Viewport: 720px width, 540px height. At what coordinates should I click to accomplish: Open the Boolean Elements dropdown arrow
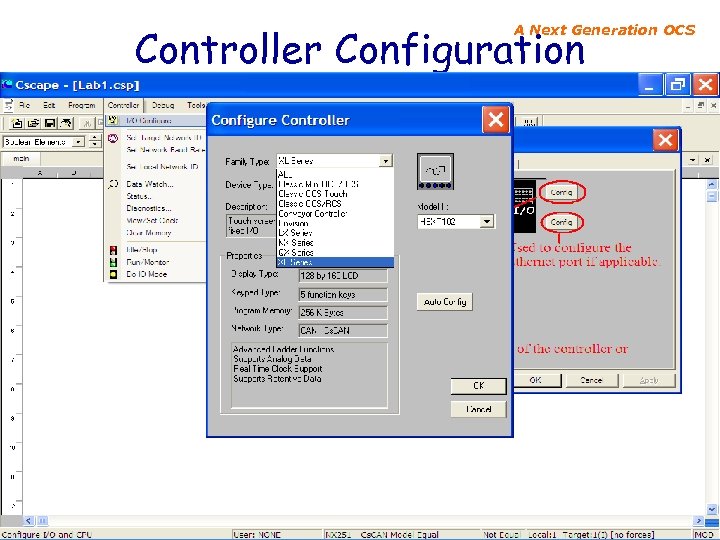click(x=79, y=142)
